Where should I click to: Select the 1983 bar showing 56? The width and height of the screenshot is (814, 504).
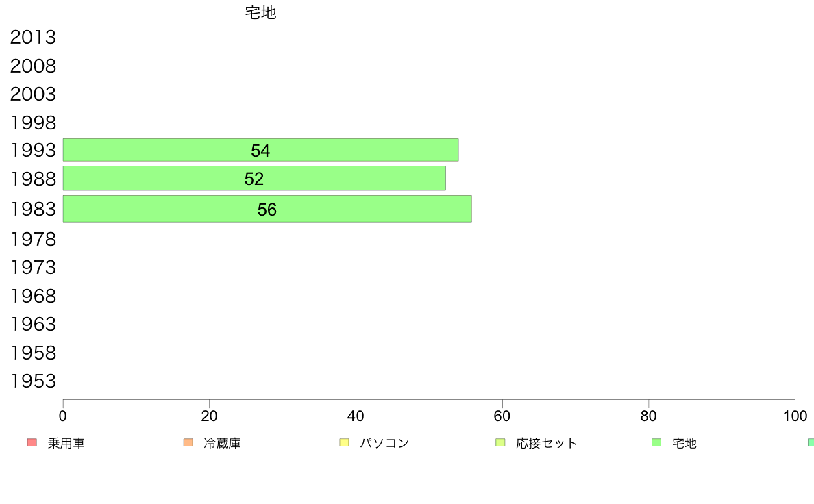(267, 209)
